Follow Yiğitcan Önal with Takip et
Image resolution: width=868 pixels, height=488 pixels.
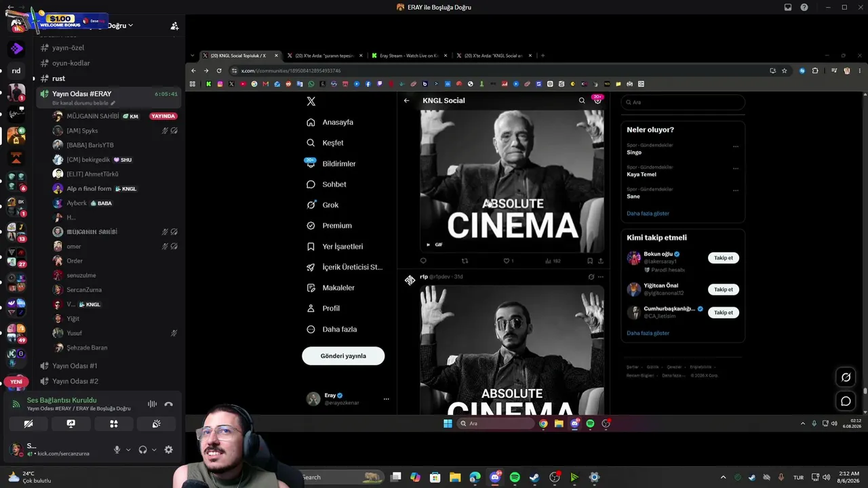click(724, 289)
